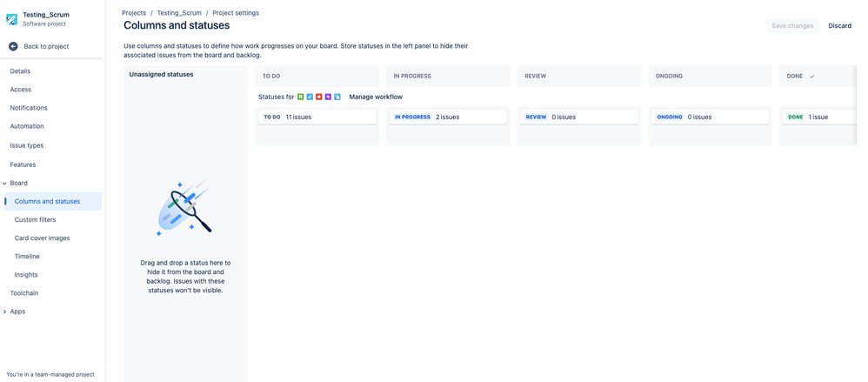
Task: Open Manage workflow link
Action: coord(376,97)
